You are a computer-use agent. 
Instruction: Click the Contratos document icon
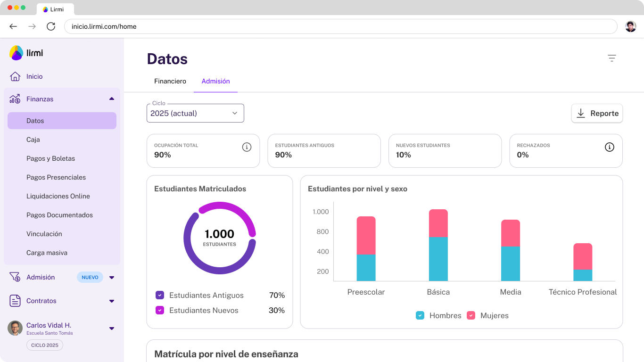coord(15,301)
